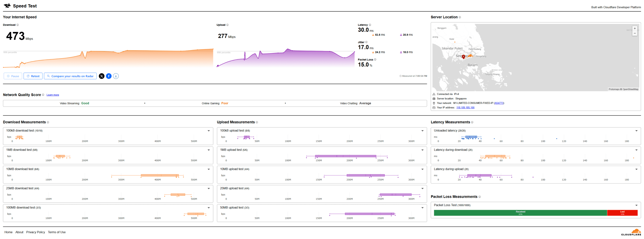Click info icon beside Network Quality Score

[x=43, y=95]
